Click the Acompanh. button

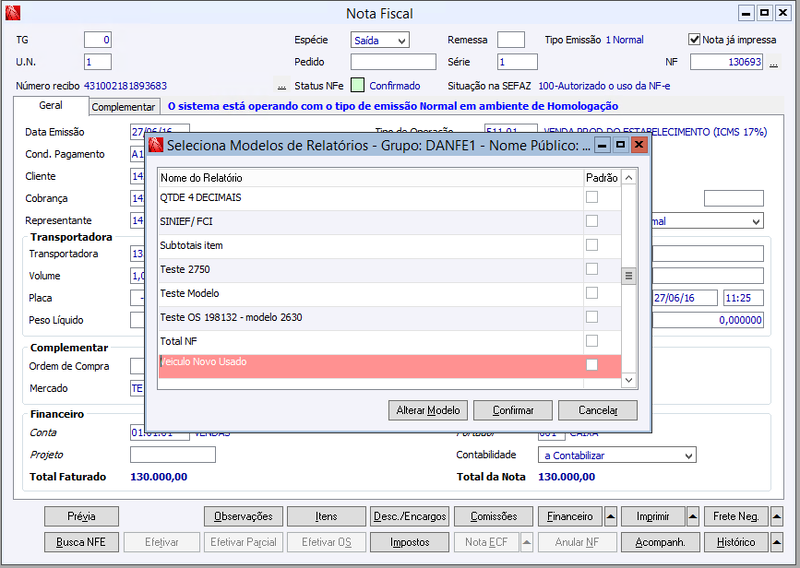pyautogui.click(x=660, y=542)
